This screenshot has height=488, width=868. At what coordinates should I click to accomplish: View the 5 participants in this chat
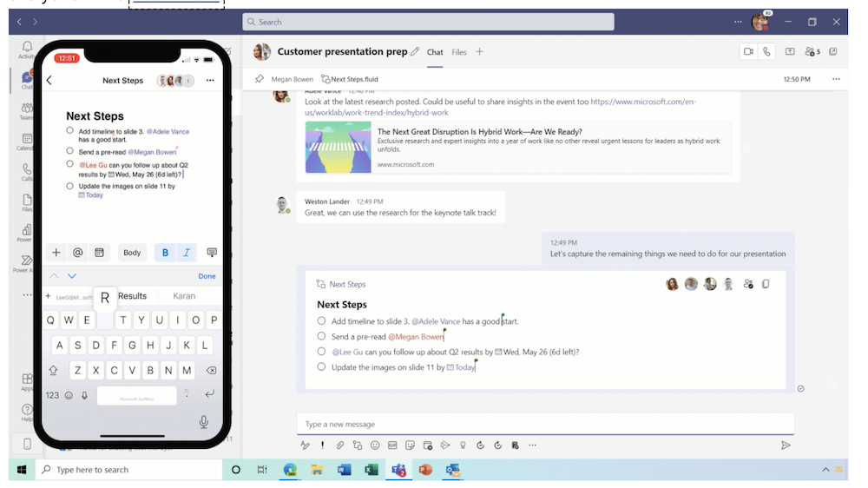[812, 51]
